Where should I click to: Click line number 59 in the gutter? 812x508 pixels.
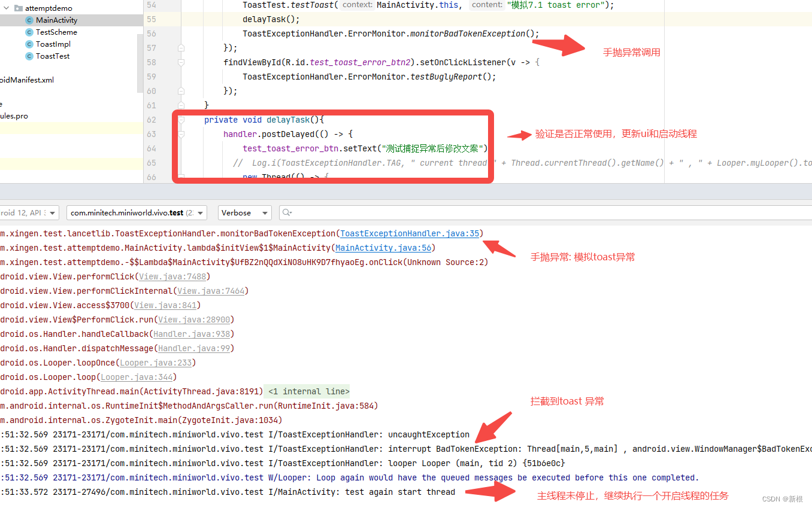click(x=151, y=77)
